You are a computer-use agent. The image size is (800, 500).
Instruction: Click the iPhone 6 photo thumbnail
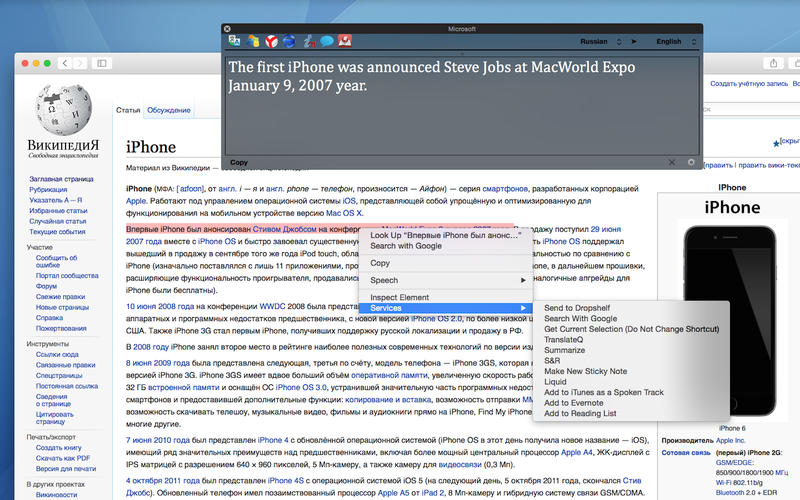(x=730, y=320)
